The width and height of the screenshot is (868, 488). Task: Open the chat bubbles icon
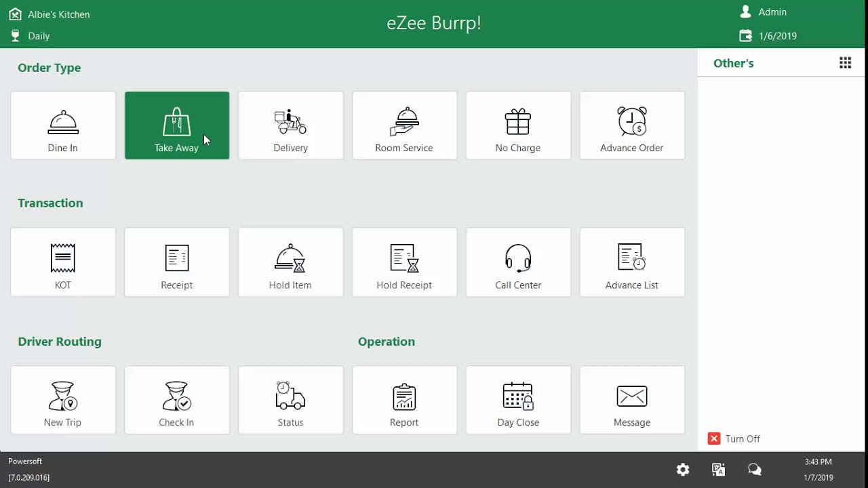click(755, 470)
